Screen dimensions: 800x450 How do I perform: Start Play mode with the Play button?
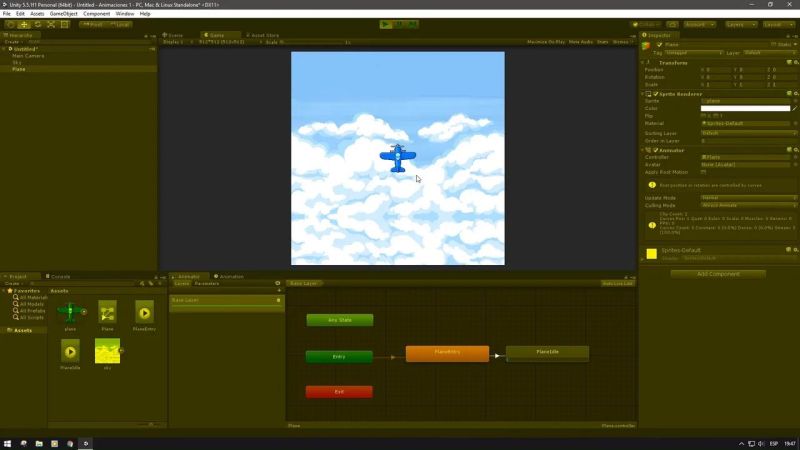point(386,24)
